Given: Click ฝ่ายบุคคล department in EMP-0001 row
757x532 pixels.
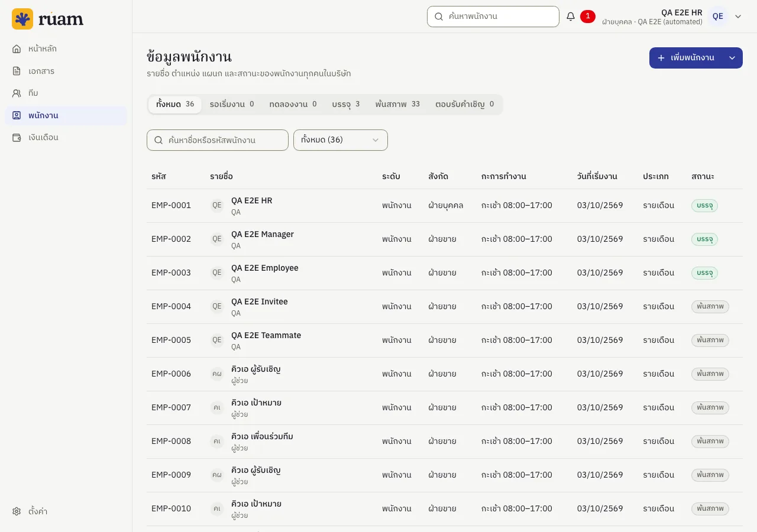Looking at the screenshot, I should pyautogui.click(x=446, y=206).
